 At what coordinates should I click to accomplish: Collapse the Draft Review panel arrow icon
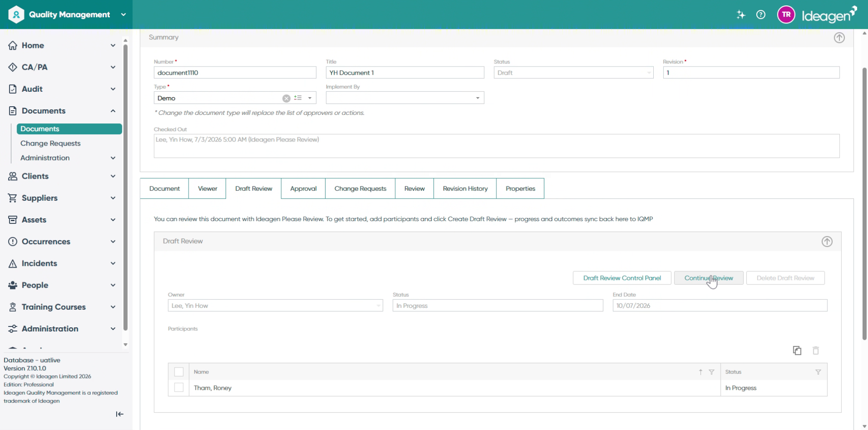[x=827, y=241]
